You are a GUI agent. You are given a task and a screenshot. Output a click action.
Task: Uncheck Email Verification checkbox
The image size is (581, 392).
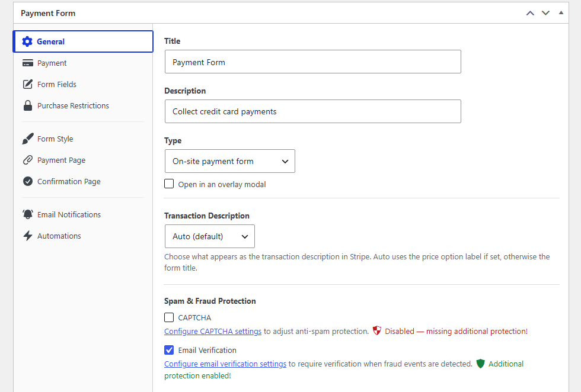coord(169,350)
